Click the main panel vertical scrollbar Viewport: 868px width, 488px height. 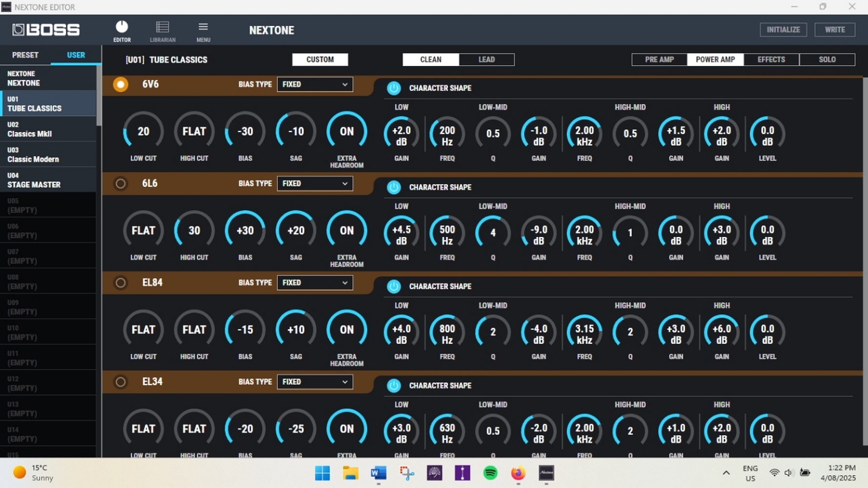coord(865,261)
